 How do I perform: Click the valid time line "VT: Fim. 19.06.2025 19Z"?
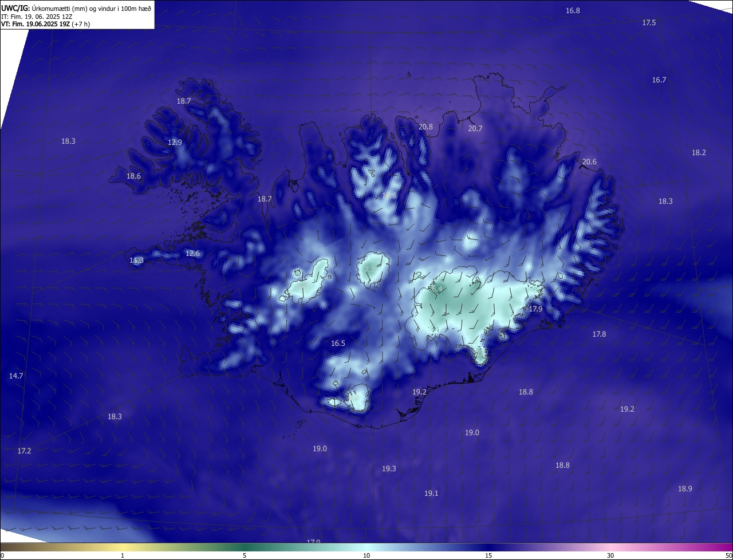click(x=35, y=24)
